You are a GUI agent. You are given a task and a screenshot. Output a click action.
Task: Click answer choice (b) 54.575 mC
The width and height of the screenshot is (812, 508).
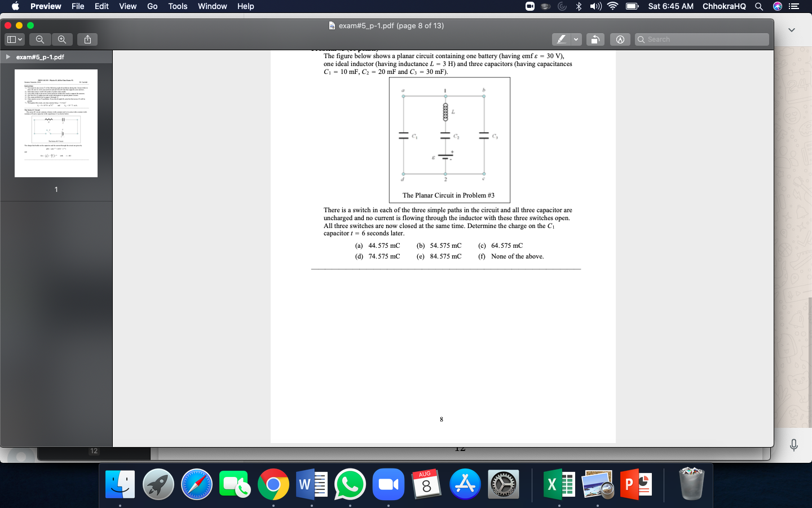[438, 246]
